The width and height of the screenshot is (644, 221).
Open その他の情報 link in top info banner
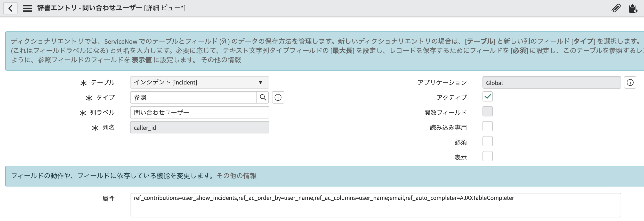[221, 60]
